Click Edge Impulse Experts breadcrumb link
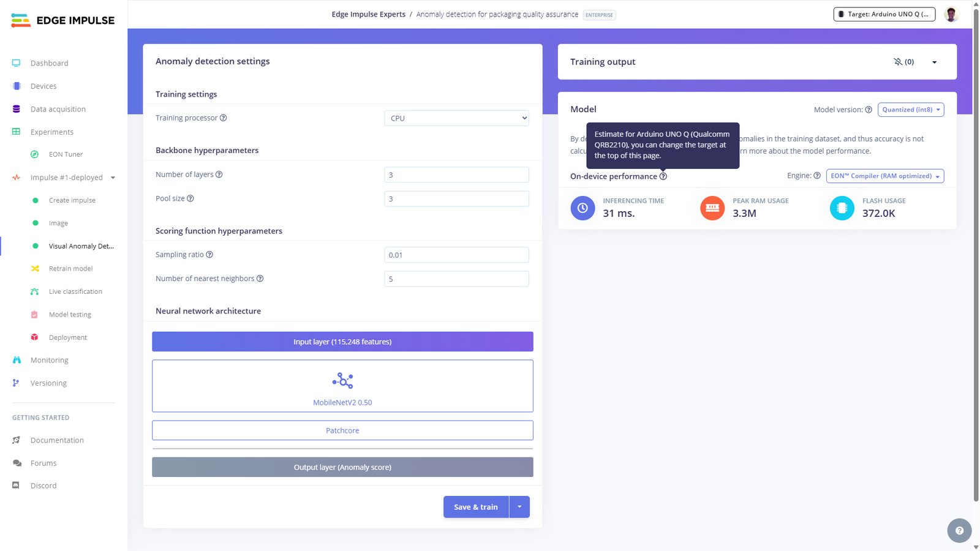The image size is (980, 551). pos(369,14)
